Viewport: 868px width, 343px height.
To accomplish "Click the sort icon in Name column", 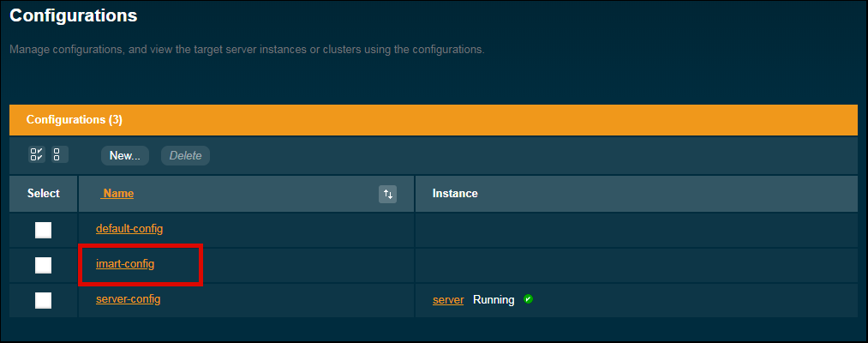I will [388, 195].
